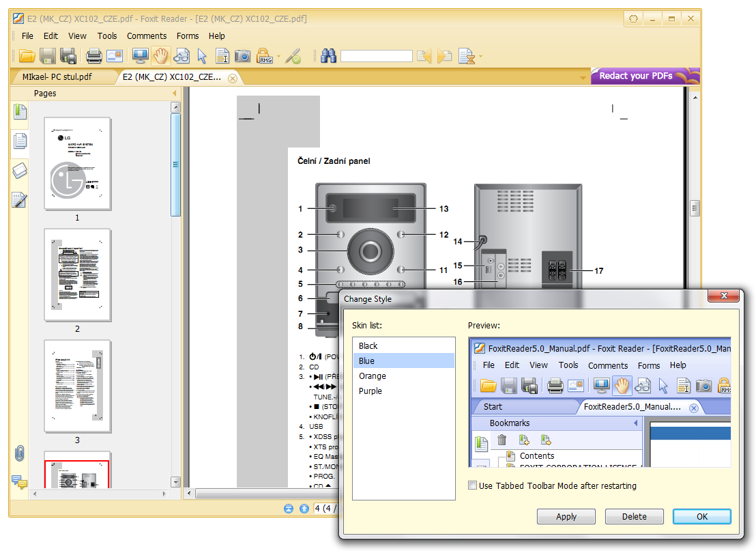
Task: Open the RMS dropdown arrow
Action: (278, 57)
